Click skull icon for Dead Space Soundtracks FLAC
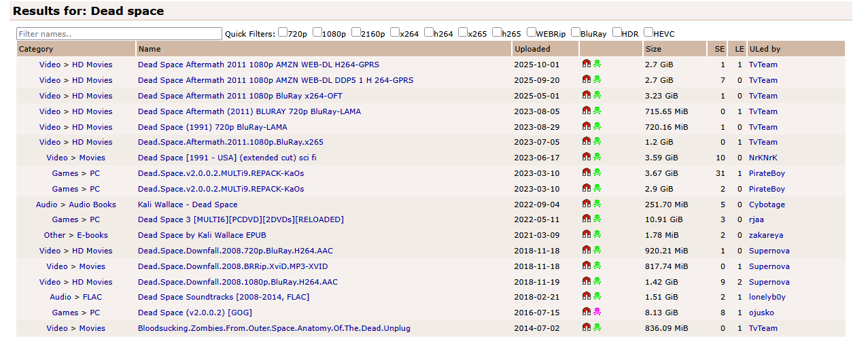The width and height of the screenshot is (868, 337). 597,296
